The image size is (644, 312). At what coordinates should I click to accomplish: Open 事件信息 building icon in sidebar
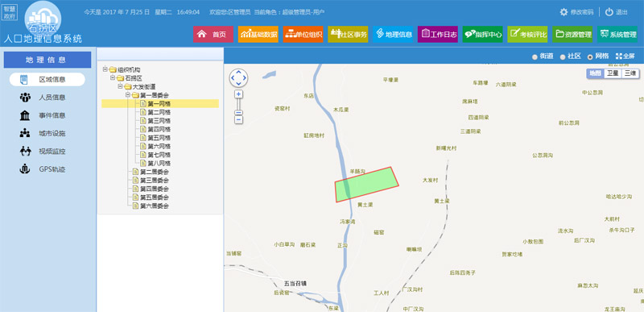[x=25, y=115]
